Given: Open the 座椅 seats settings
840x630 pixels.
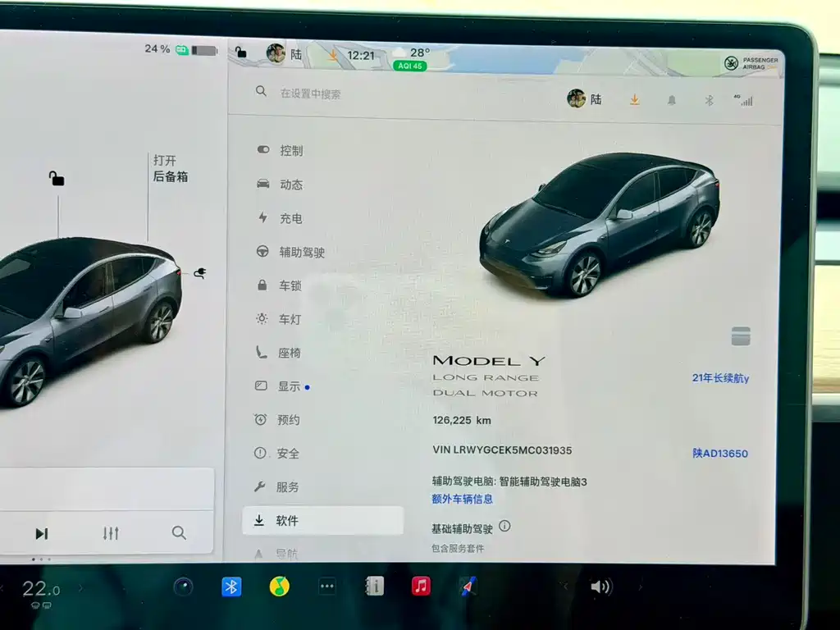Looking at the screenshot, I should click(278, 353).
